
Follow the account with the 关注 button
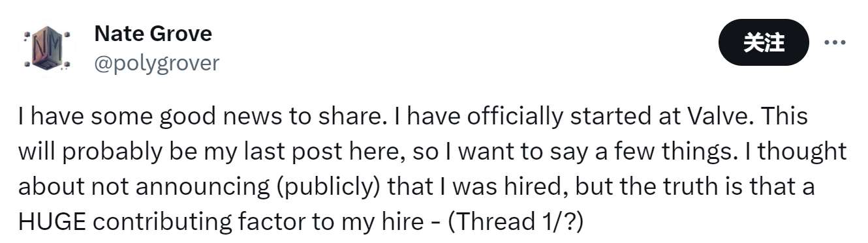coord(764,43)
